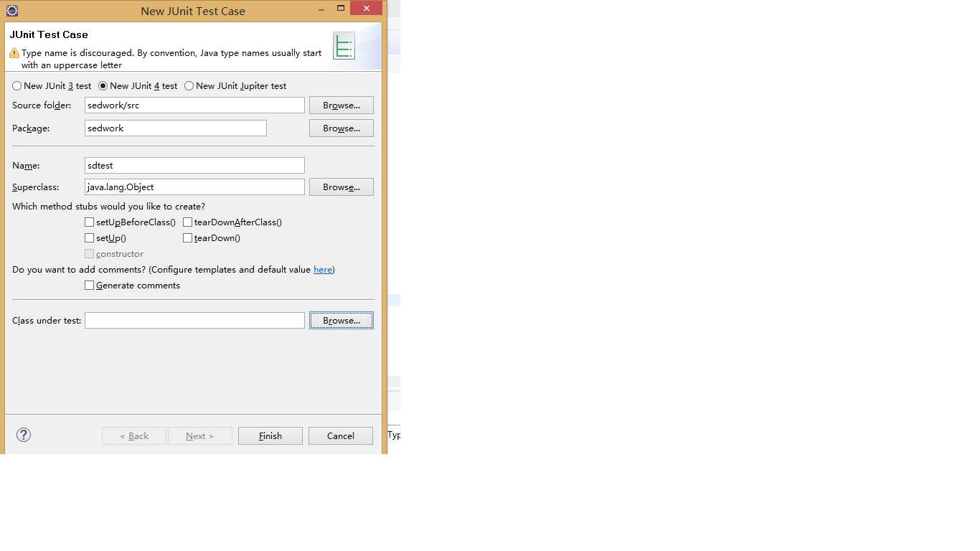Click the greyed-out < Back button

pos(134,436)
